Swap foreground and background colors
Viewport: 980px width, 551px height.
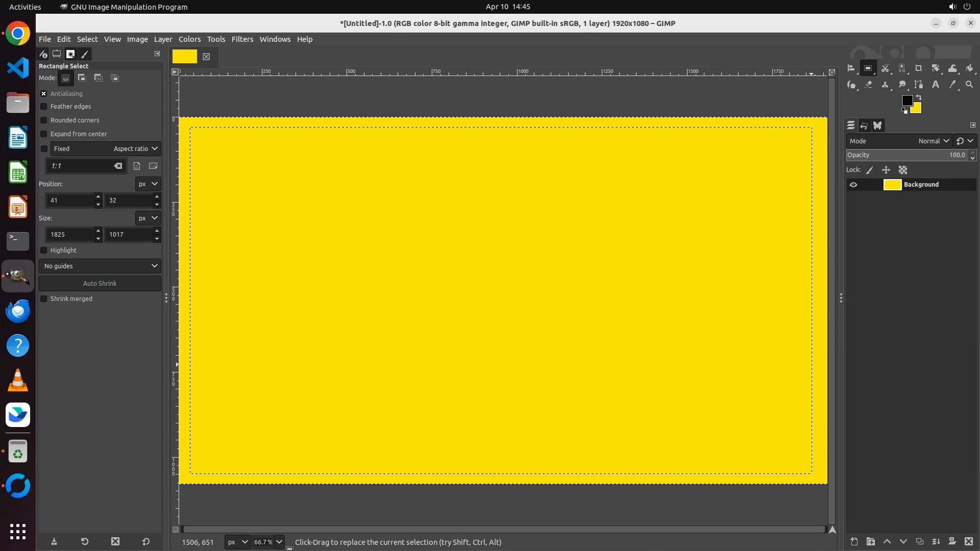919,97
